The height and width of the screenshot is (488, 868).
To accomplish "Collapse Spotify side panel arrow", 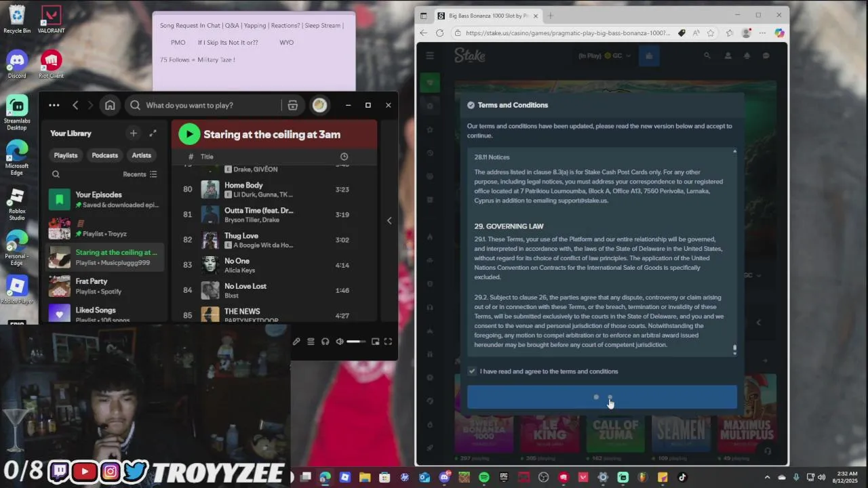I will [389, 220].
